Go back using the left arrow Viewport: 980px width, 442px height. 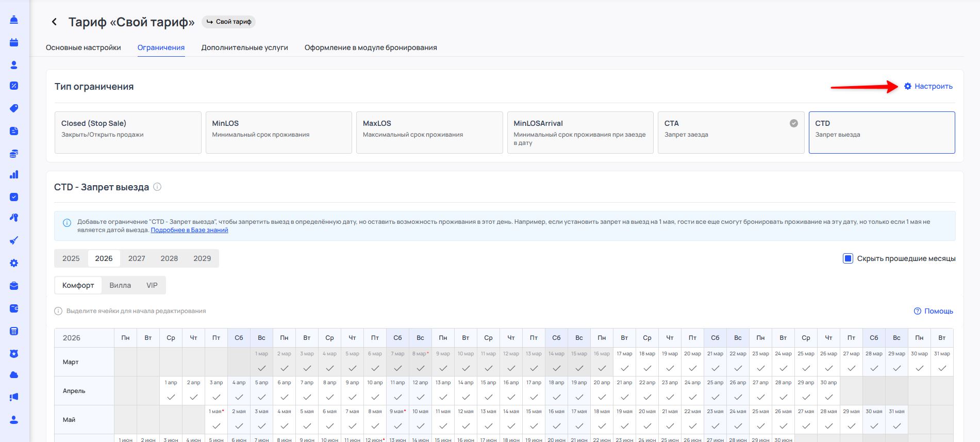pyautogui.click(x=54, y=22)
